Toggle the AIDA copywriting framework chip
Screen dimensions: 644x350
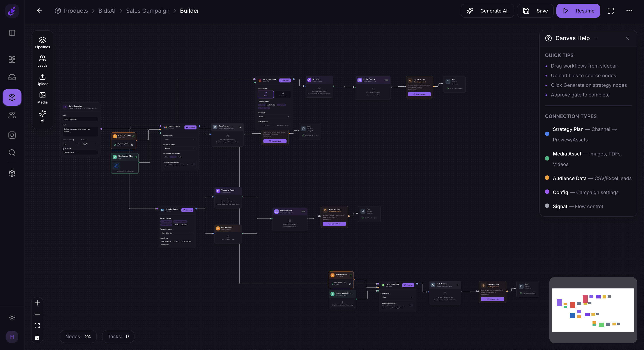click(166, 157)
